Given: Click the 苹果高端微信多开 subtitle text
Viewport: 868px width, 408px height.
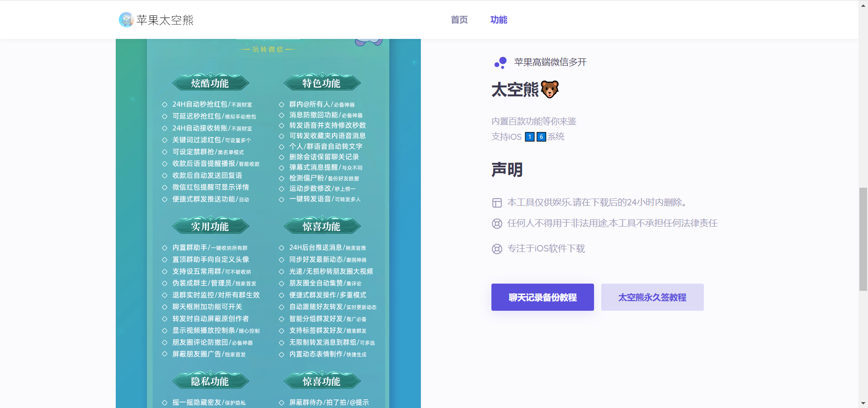Looking at the screenshot, I should coord(550,62).
